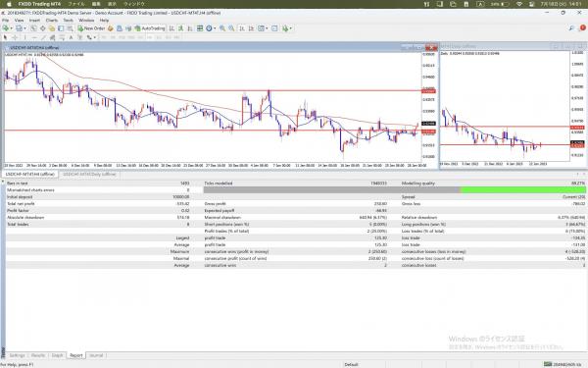
Task: Select the USDCHF-MT4T,Daily chart tab
Action: point(89,175)
